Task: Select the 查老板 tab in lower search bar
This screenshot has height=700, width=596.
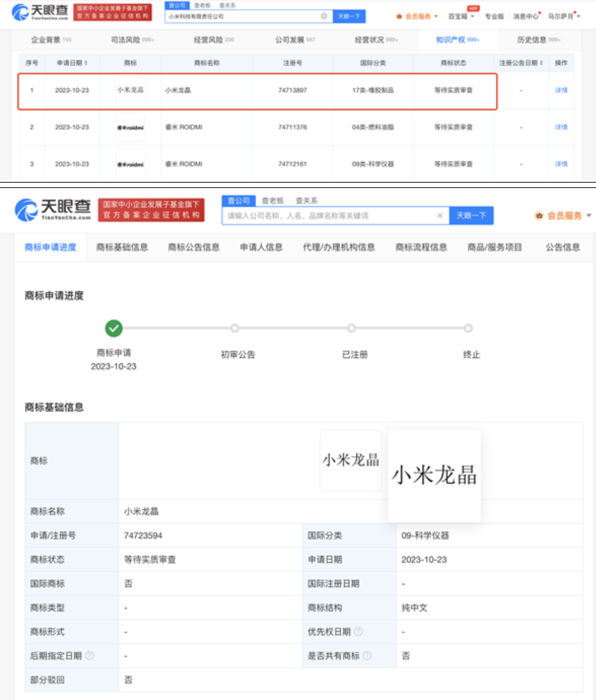Action: pyautogui.click(x=273, y=201)
